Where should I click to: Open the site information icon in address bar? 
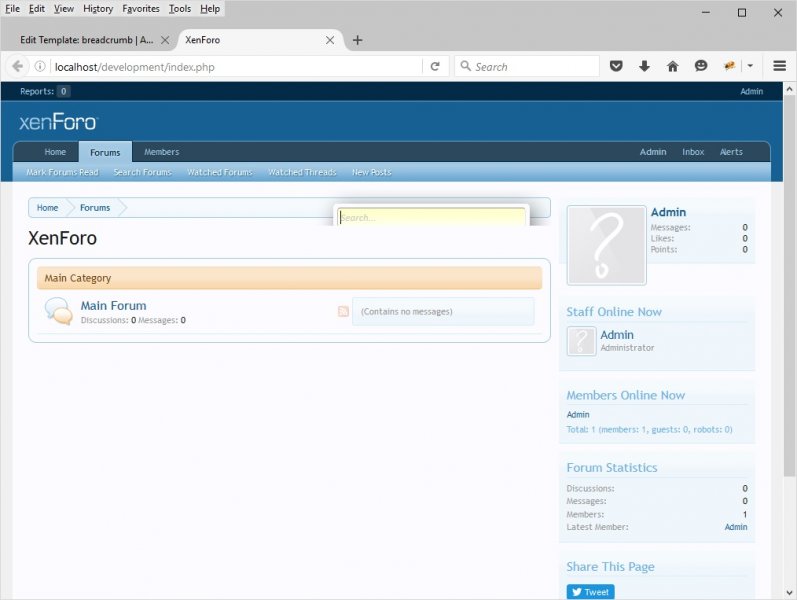click(40, 67)
